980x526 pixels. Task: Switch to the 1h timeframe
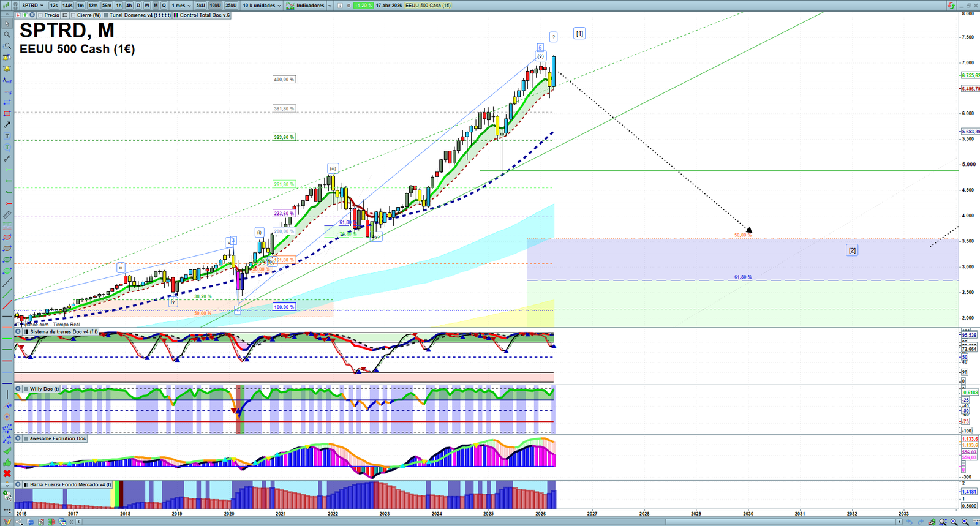119,6
